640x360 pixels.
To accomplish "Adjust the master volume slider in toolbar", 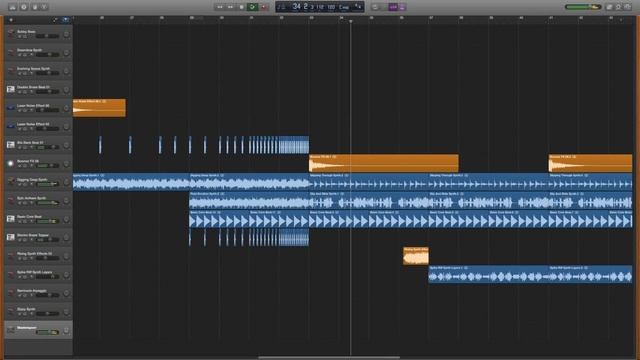I will pyautogui.click(x=583, y=7).
